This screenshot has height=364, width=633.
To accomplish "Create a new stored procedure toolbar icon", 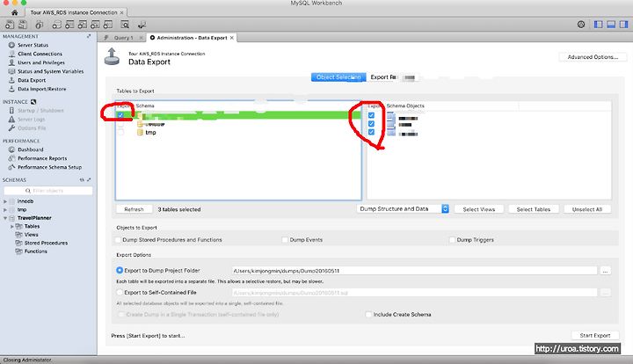I will click(x=95, y=25).
